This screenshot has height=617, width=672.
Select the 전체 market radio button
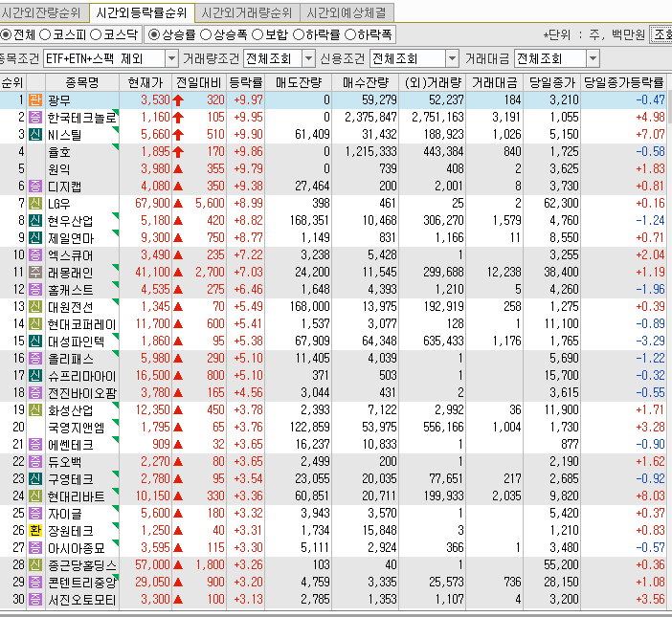pyautogui.click(x=6, y=34)
